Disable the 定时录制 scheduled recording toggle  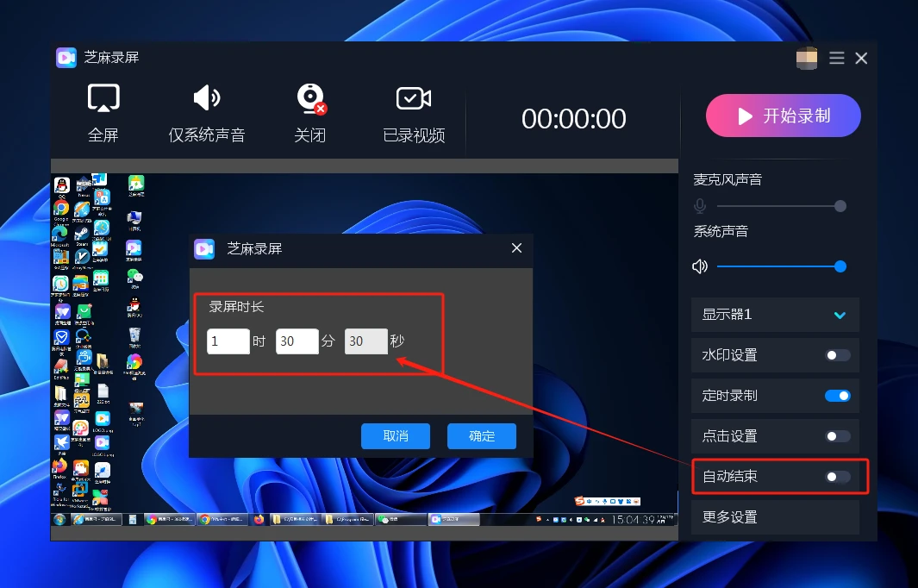pyautogui.click(x=837, y=396)
